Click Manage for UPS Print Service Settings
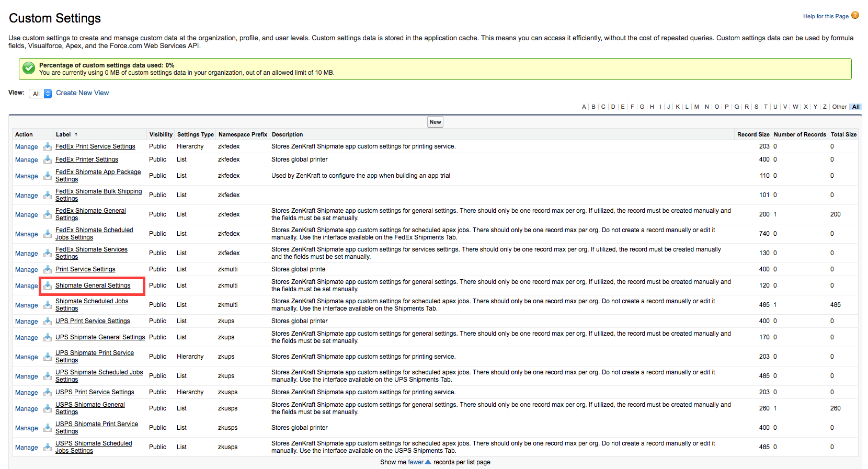 point(27,322)
